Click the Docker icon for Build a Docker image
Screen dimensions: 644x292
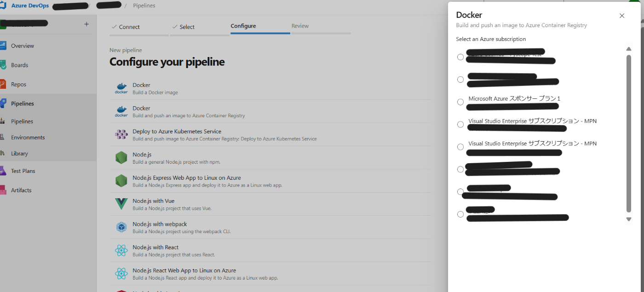point(121,88)
